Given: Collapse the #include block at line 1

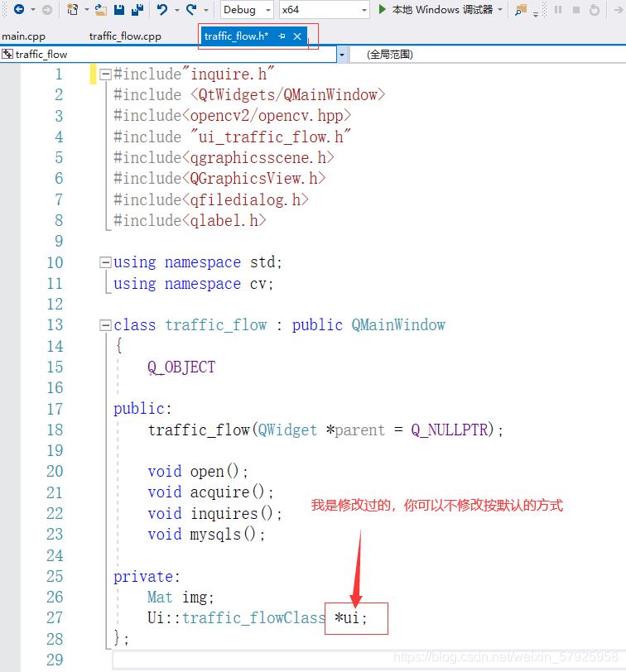Looking at the screenshot, I should 105,74.
